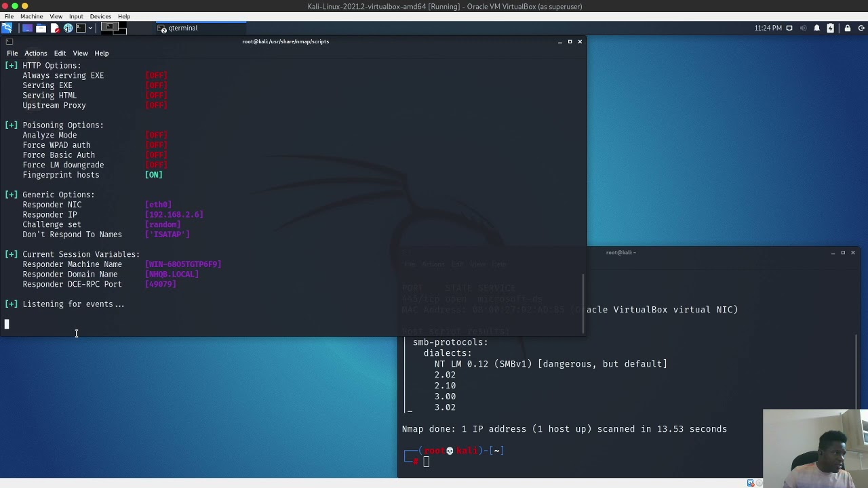Click the 'smb-protocols:' line
Image resolution: width=868 pixels, height=488 pixels.
pos(450,342)
